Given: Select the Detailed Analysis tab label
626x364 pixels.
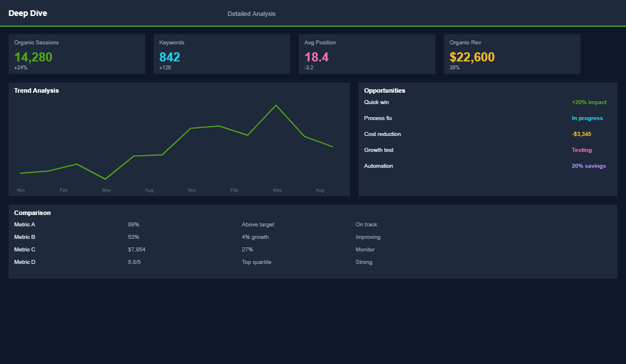Looking at the screenshot, I should pos(252,13).
